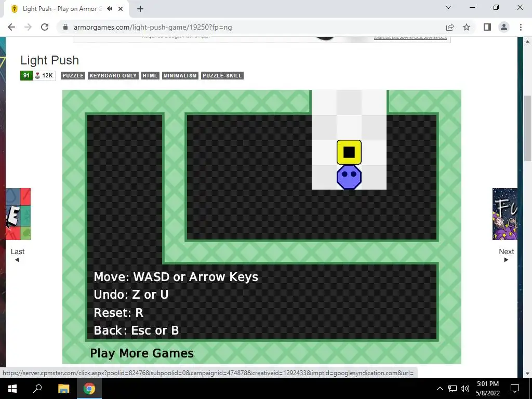Click the yellow push block in the game
The image size is (532, 399).
click(349, 152)
